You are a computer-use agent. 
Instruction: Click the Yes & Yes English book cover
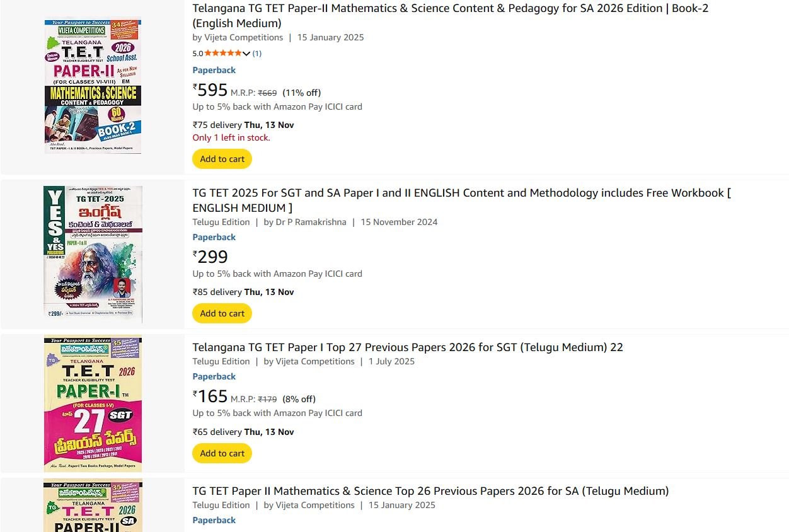[x=93, y=254]
